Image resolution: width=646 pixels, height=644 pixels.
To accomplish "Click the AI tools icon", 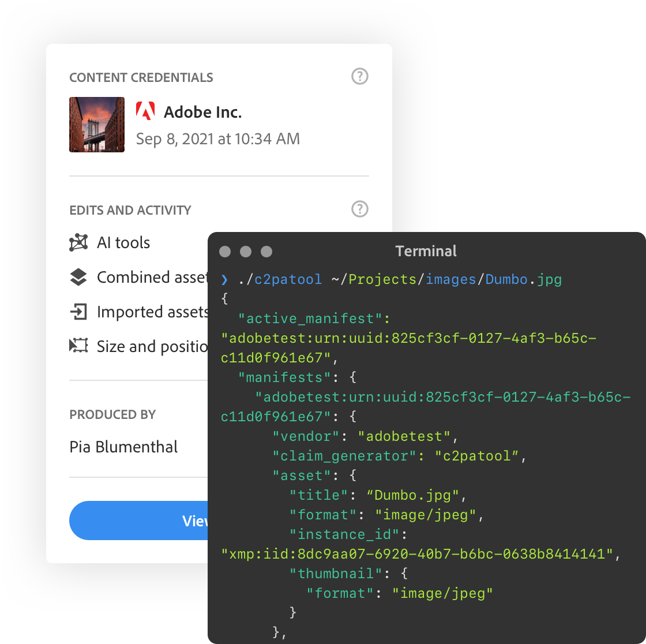I will click(78, 242).
